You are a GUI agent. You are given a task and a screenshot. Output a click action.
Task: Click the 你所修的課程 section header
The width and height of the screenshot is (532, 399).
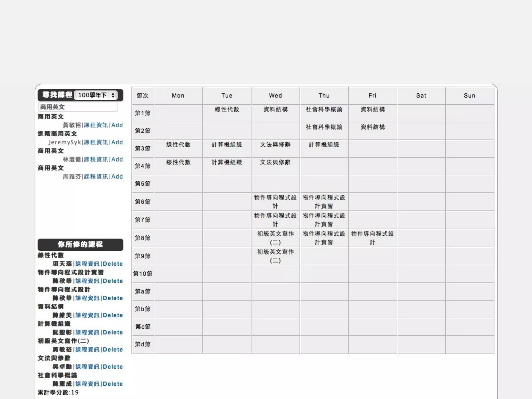click(80, 244)
